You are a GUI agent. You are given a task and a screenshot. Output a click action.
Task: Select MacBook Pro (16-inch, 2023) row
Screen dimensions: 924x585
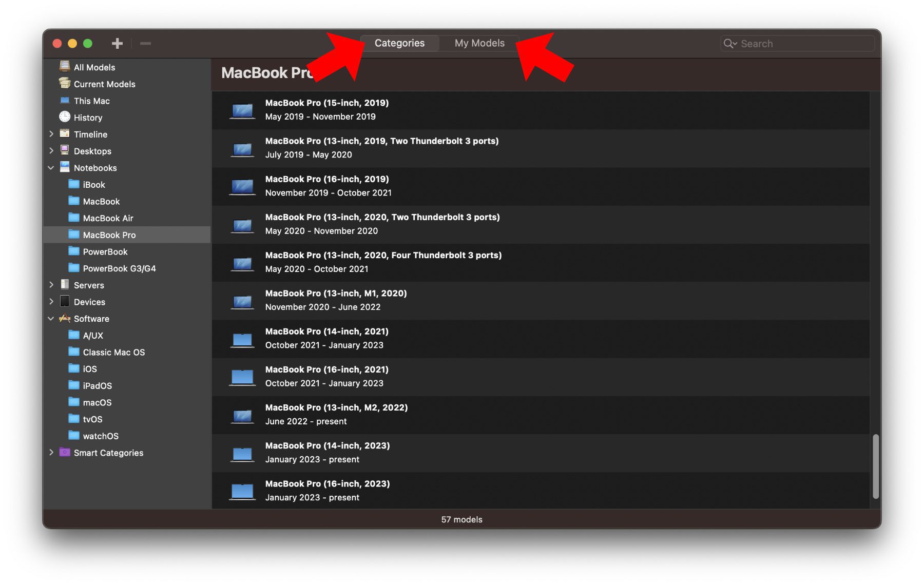541,491
